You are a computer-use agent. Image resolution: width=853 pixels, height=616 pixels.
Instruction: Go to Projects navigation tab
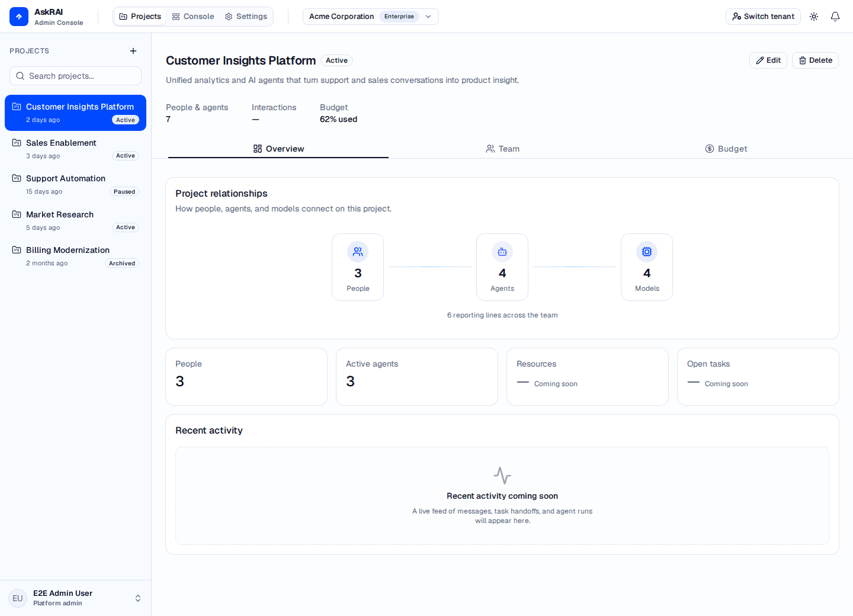click(140, 17)
